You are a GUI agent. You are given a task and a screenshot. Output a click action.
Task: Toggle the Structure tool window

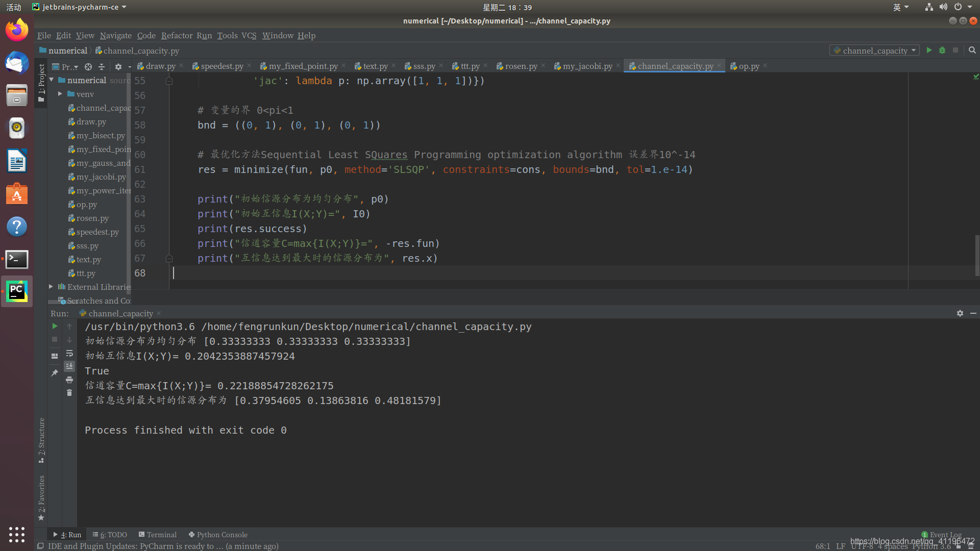tap(41, 440)
